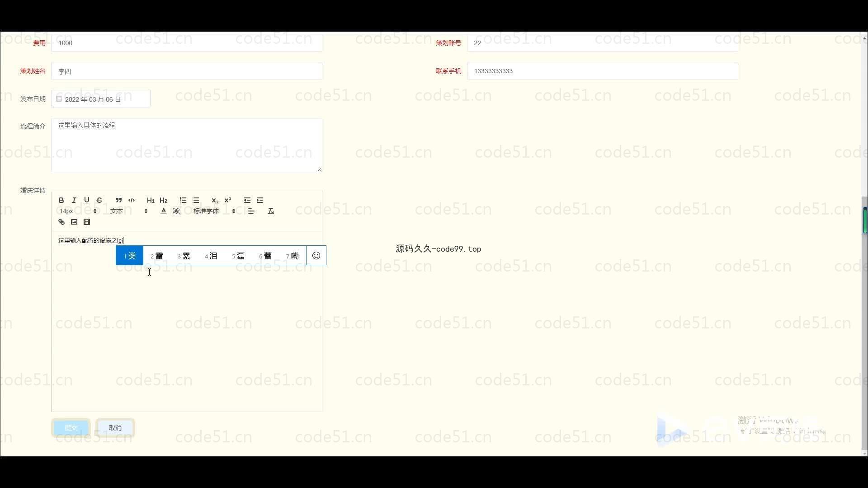Choose IME candidate 3 累
Image resolution: width=868 pixels, height=488 pixels.
(184, 256)
